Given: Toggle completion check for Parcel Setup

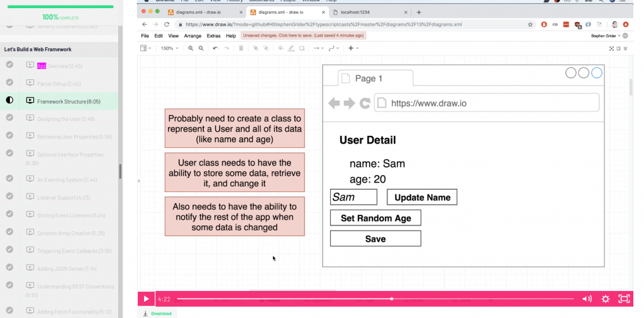Looking at the screenshot, I should pyautogui.click(x=9, y=82).
